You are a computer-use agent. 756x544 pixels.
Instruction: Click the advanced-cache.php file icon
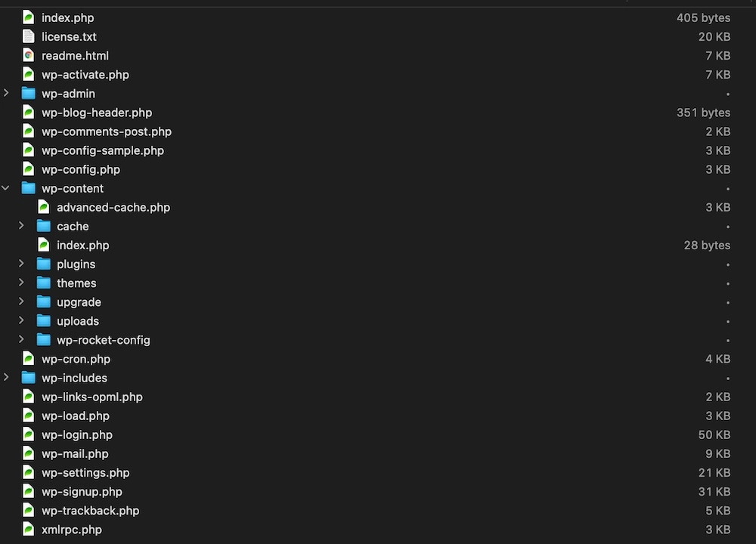[x=43, y=207]
